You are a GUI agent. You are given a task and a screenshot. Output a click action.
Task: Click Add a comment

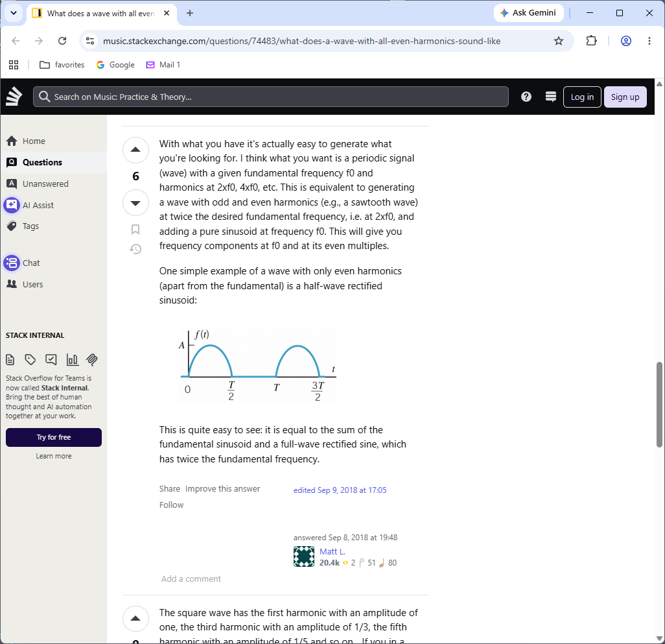click(191, 578)
